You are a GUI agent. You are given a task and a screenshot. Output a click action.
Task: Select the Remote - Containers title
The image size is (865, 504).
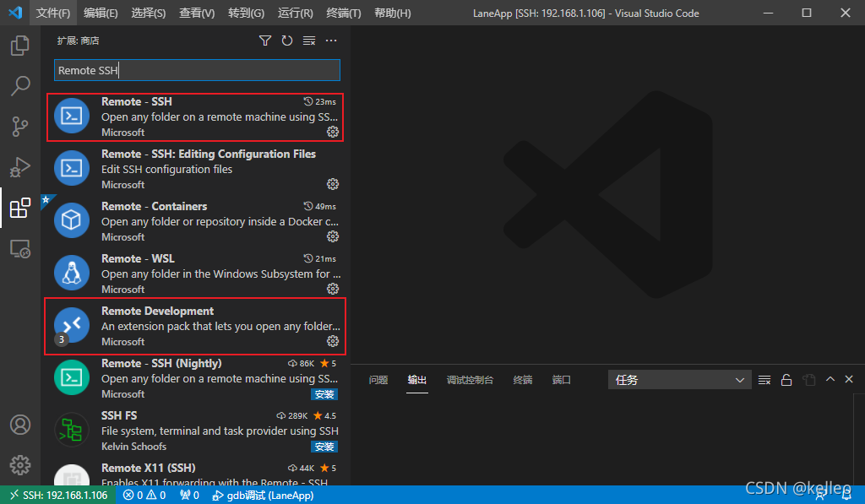tap(155, 206)
